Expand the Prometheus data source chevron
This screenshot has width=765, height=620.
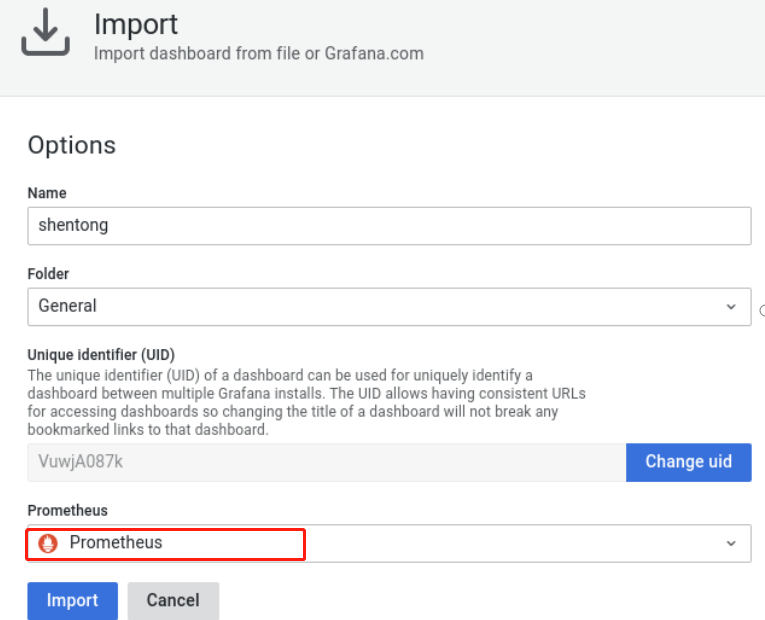click(x=731, y=543)
